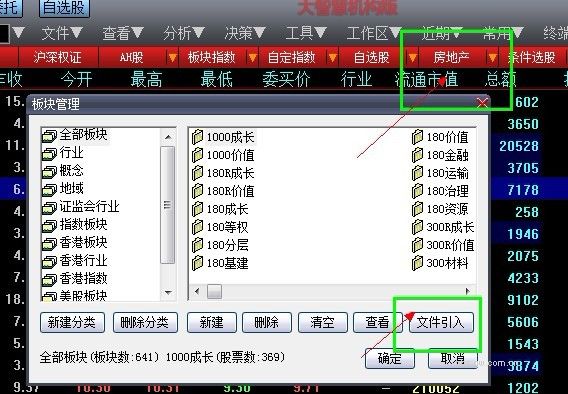Switch to the 沪深权证 tab
Viewport: 568px width, 394px height.
click(x=58, y=57)
